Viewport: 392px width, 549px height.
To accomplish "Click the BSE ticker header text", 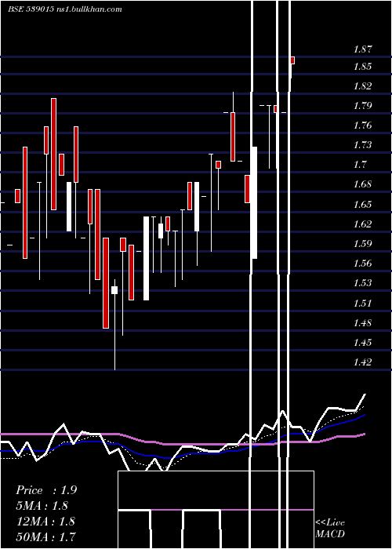I will pos(65,9).
